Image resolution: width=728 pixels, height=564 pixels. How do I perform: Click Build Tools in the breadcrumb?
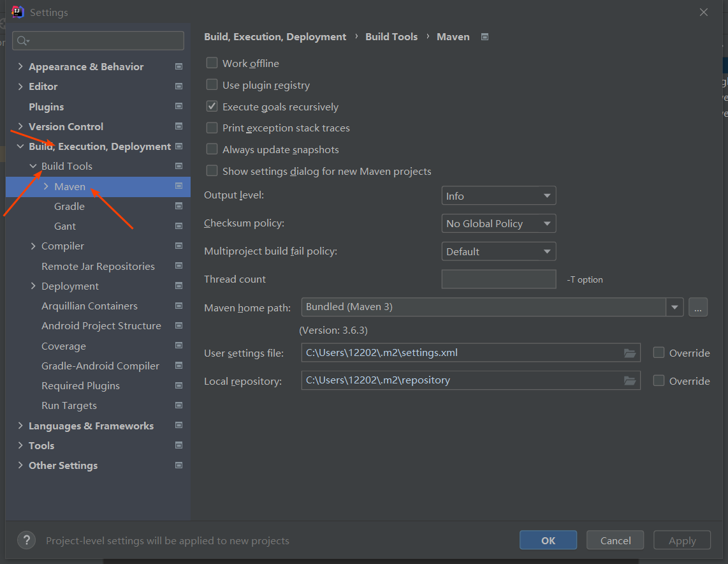pyautogui.click(x=391, y=37)
